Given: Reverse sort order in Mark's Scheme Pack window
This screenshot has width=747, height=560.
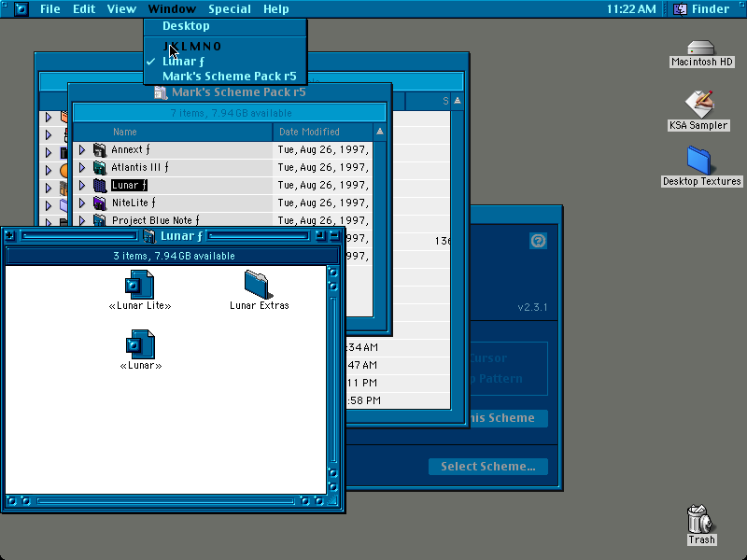Looking at the screenshot, I should [x=380, y=132].
